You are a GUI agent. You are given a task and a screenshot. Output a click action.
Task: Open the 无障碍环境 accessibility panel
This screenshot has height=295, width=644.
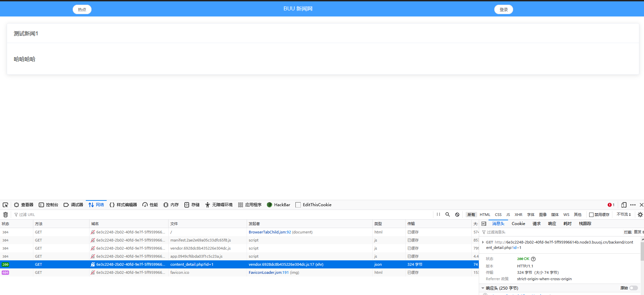219,205
